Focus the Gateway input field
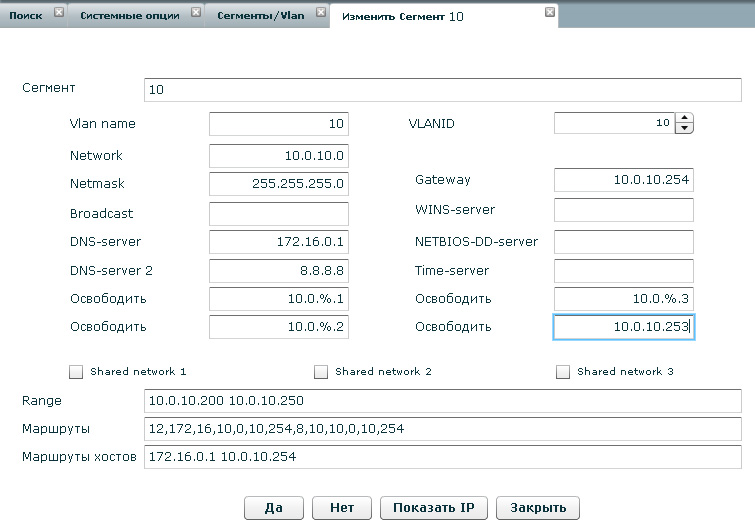The width and height of the screenshot is (755, 524). 623,180
